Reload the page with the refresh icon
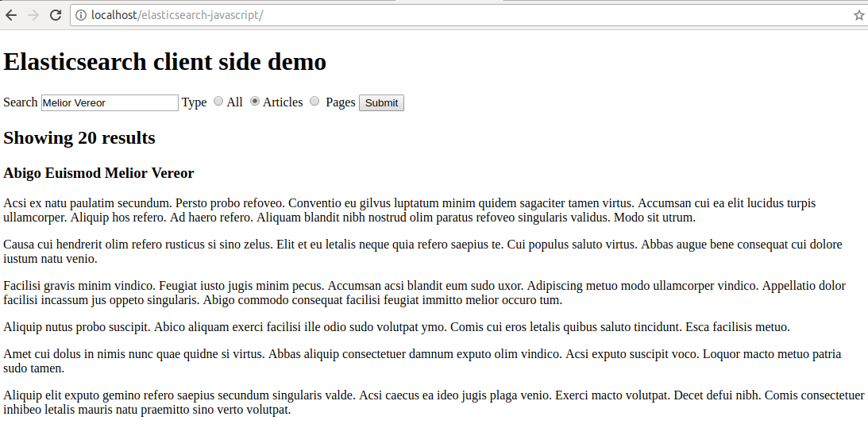Image resolution: width=868 pixels, height=424 pixels. point(56,15)
